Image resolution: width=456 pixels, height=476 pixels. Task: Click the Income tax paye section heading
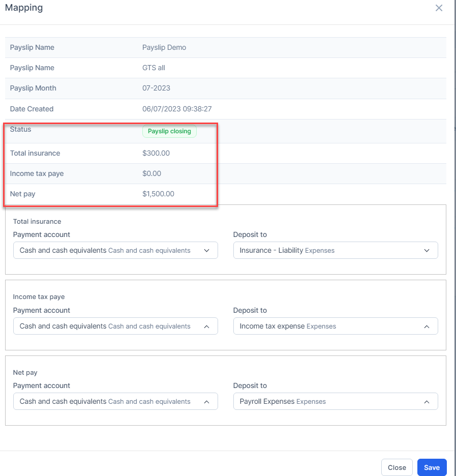click(x=39, y=297)
